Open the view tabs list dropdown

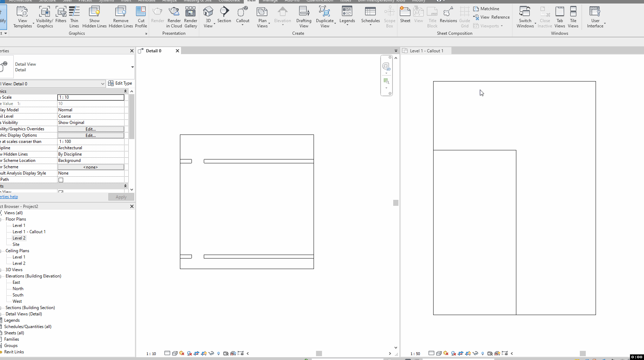[x=396, y=51]
